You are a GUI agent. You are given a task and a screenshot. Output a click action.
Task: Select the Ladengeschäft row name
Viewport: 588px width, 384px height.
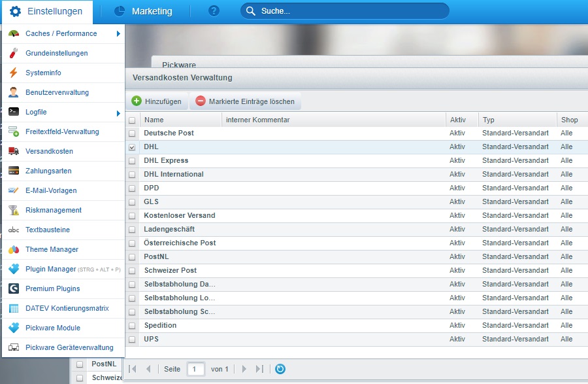[x=169, y=229]
